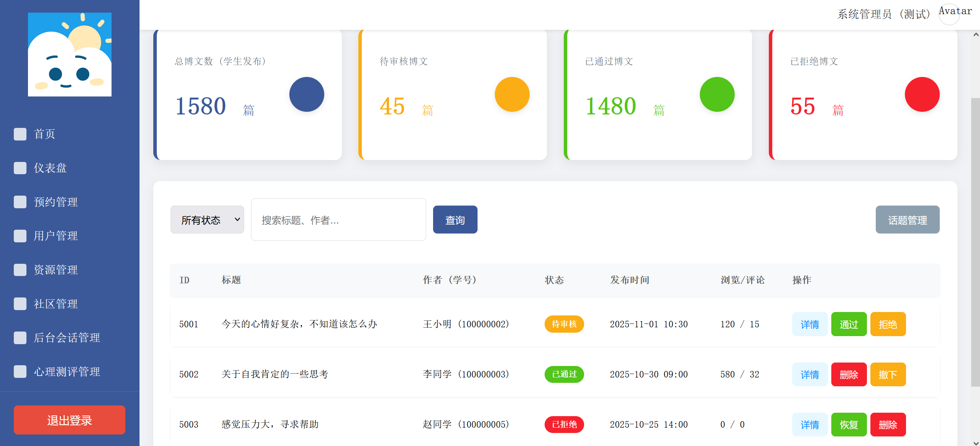Click the icon beside 资源管理
The image size is (980, 446).
point(20,270)
